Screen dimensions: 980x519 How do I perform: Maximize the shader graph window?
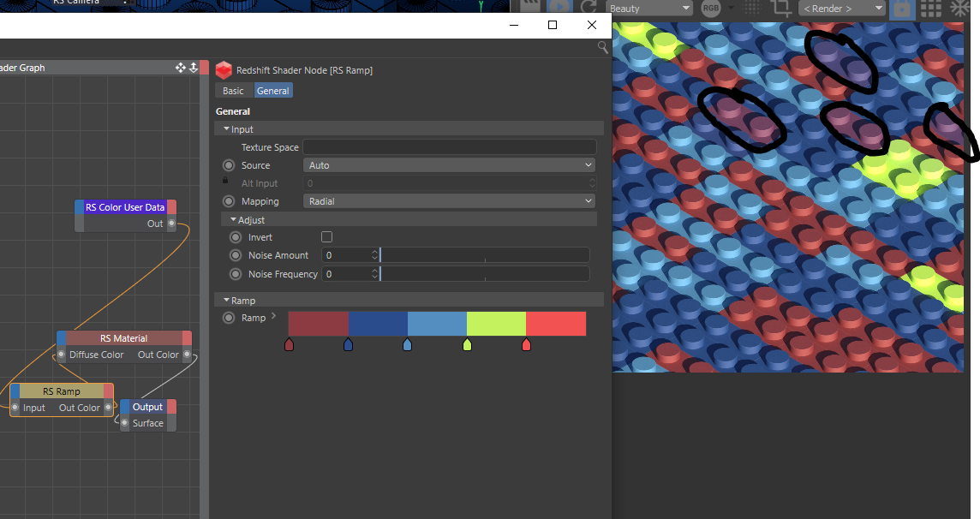pos(553,25)
